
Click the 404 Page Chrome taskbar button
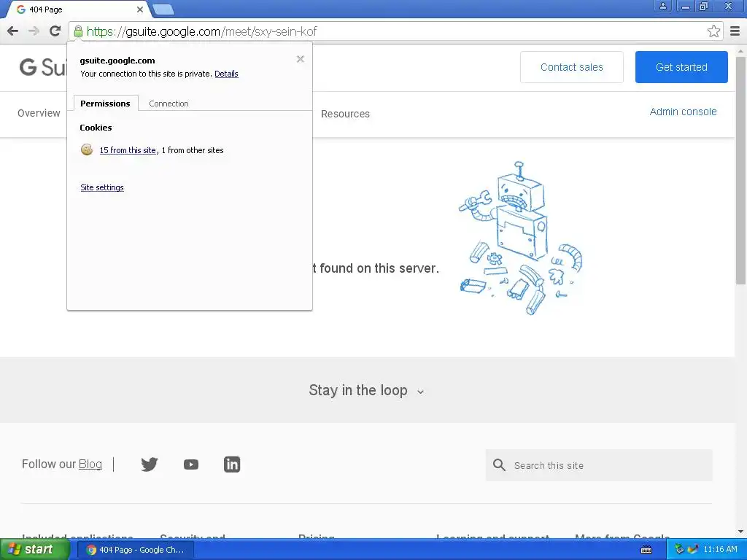[x=135, y=550]
